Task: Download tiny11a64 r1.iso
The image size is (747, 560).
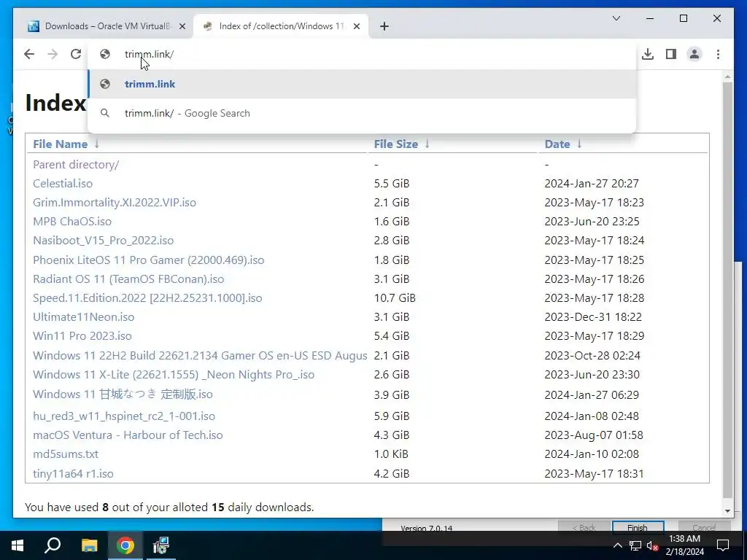Action: point(73,474)
